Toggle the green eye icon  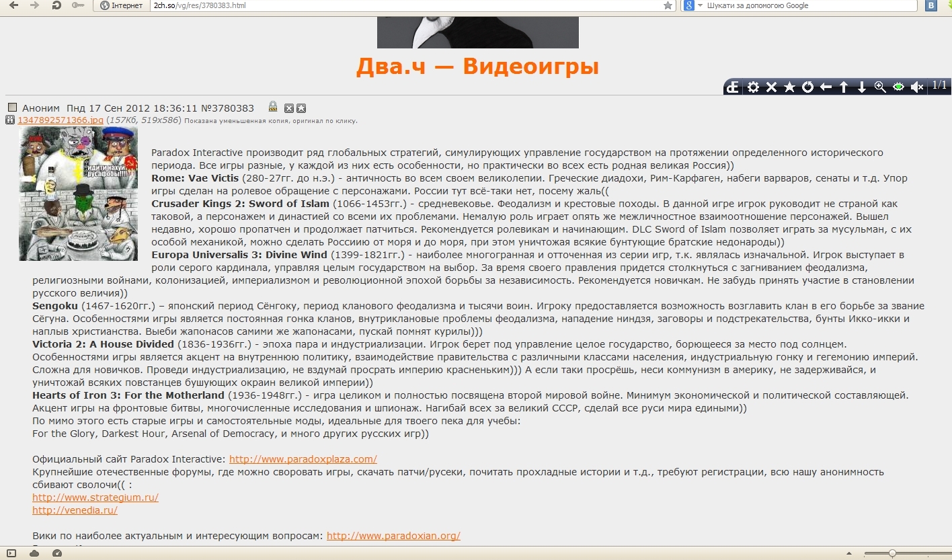click(898, 87)
